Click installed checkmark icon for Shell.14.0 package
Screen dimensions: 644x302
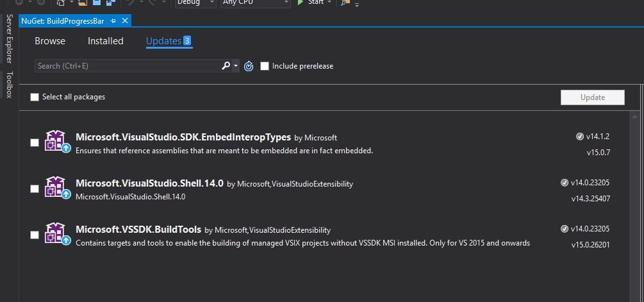pyautogui.click(x=565, y=183)
